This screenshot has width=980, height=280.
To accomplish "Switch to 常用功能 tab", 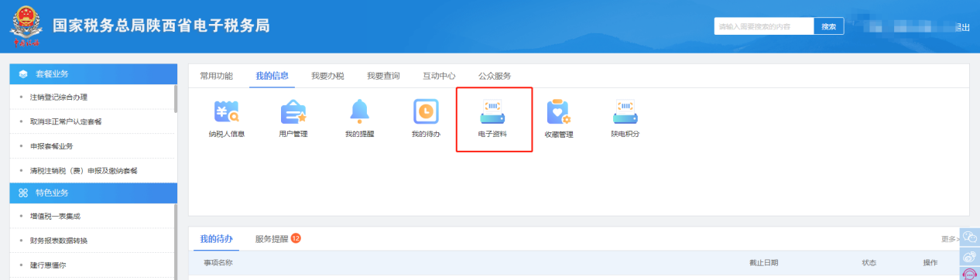I will (x=216, y=76).
